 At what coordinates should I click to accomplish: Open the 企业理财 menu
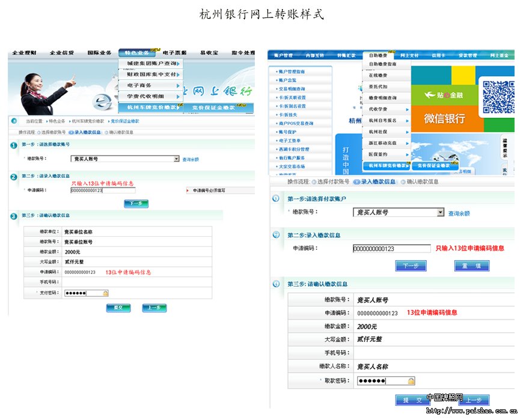pos(25,53)
